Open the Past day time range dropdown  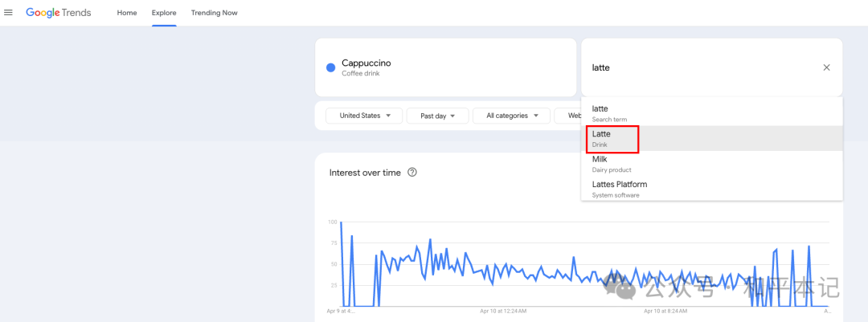(x=437, y=116)
